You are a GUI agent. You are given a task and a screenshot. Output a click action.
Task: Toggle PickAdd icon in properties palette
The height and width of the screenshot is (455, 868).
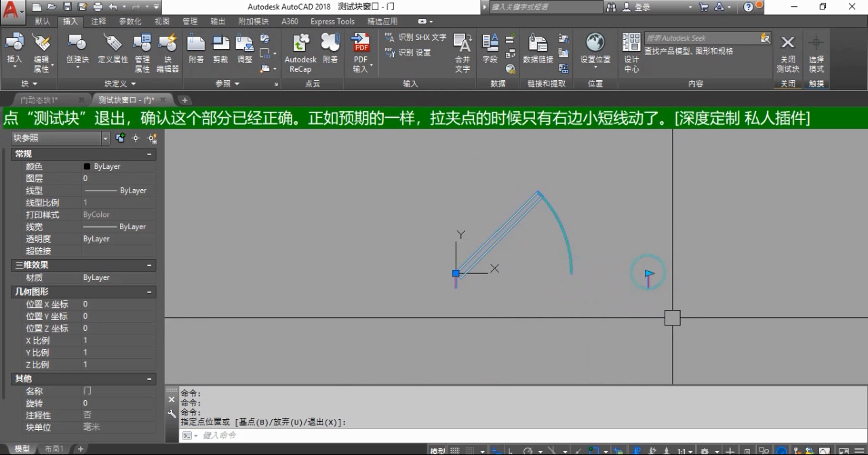tap(121, 138)
